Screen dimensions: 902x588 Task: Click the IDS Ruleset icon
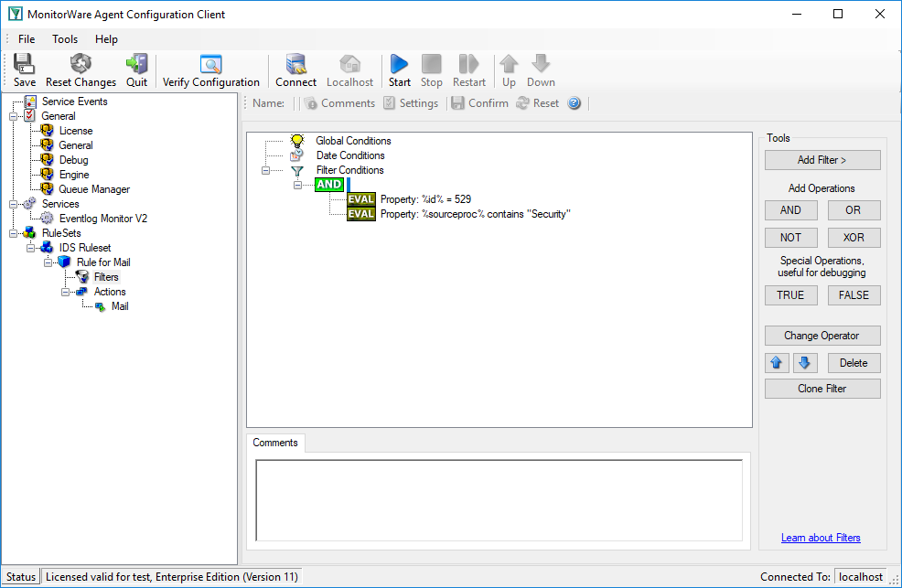[48, 248]
